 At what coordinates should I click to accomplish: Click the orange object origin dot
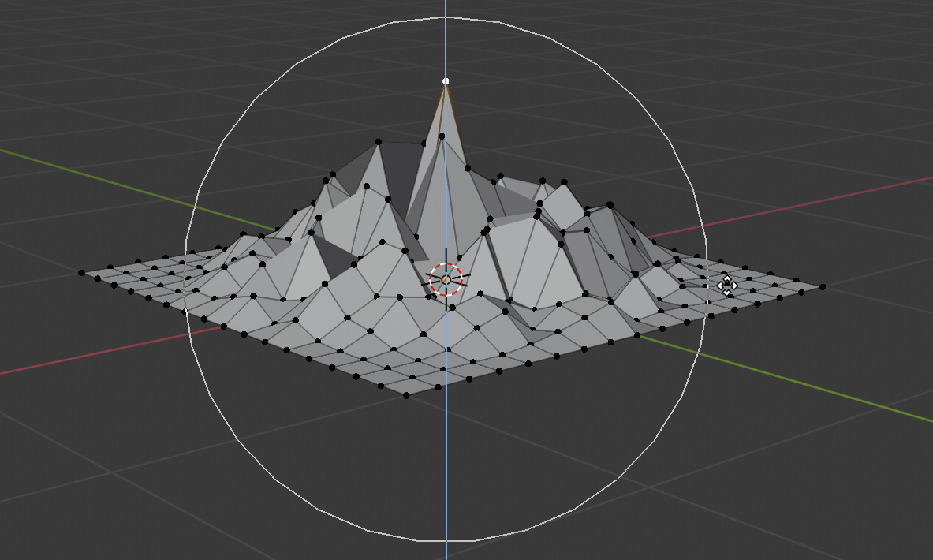(446, 278)
